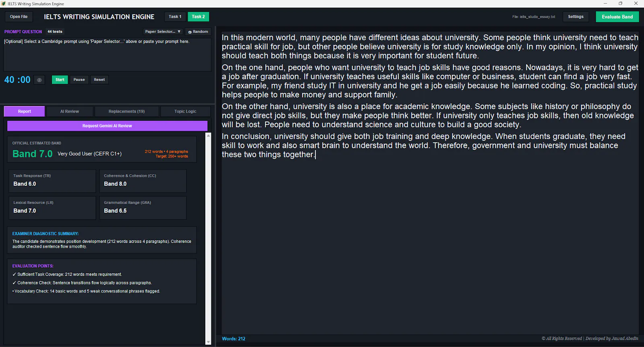Viewport: 644px width, 347px height.
Task: Click the 40:00 timer display
Action: coord(17,80)
